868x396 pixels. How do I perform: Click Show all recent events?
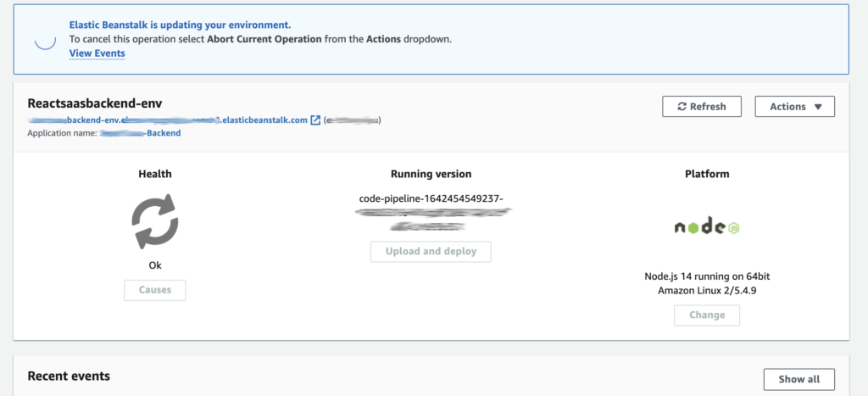[x=798, y=379]
